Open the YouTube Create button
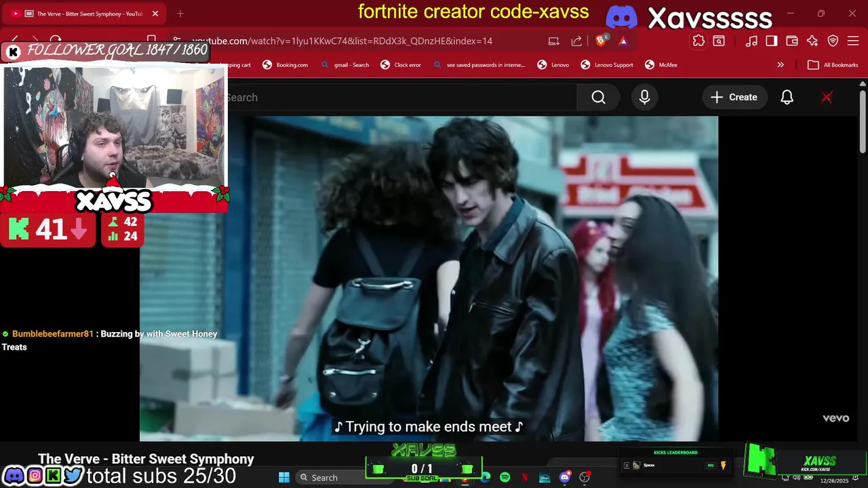 (734, 98)
